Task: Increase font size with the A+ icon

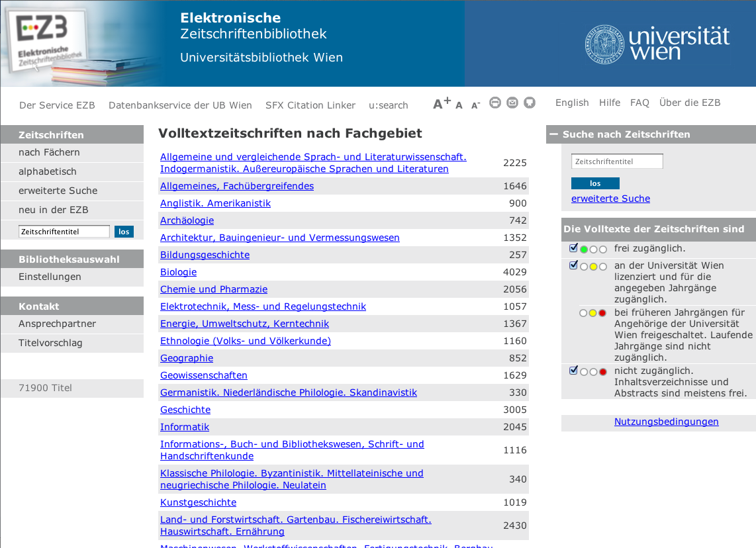Action: [x=442, y=103]
